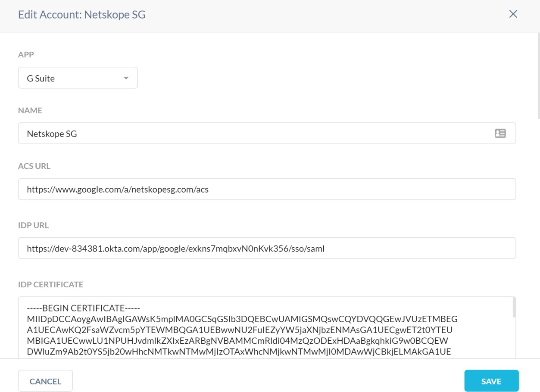The width and height of the screenshot is (540, 392).
Task: Expand the APP dropdown arrow
Action: [126, 78]
